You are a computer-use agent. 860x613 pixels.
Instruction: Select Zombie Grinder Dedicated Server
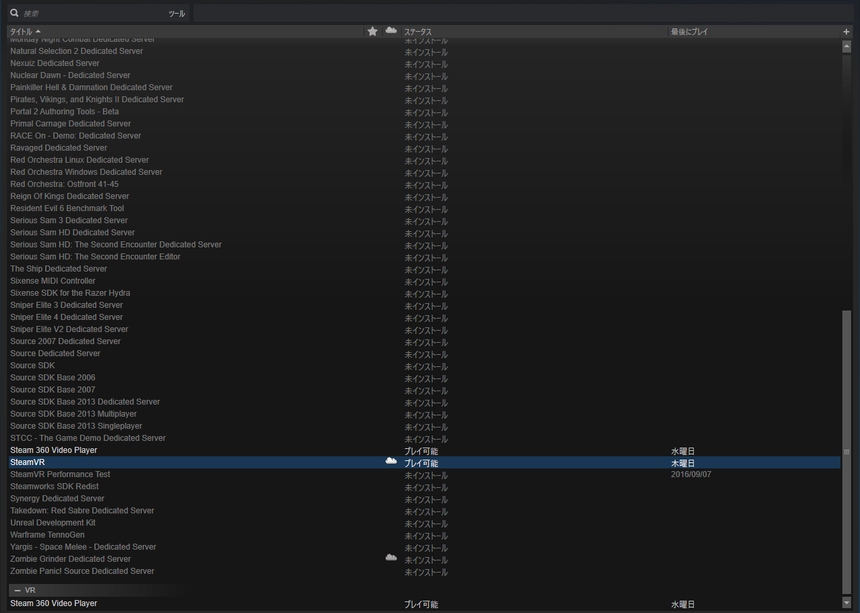pyautogui.click(x=70, y=558)
